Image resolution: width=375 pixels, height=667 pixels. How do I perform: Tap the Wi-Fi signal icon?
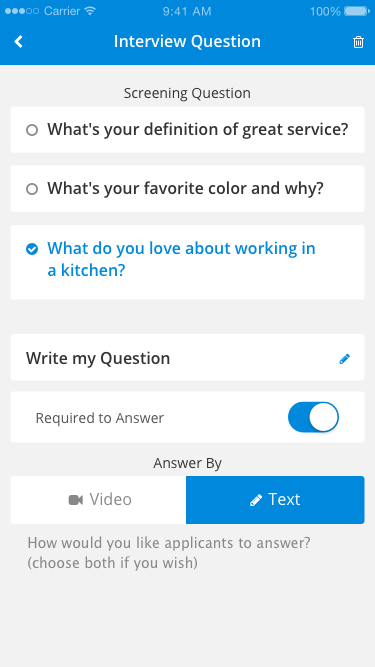90,11
